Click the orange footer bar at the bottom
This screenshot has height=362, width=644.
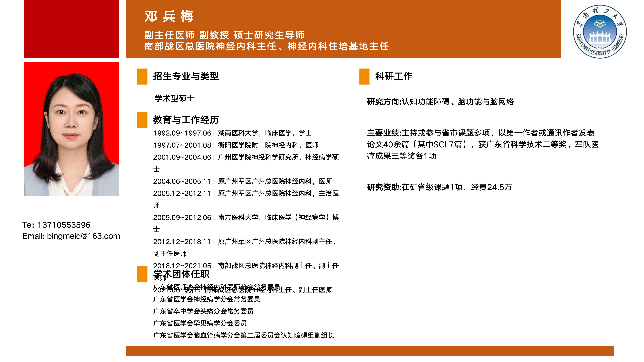(x=370, y=351)
